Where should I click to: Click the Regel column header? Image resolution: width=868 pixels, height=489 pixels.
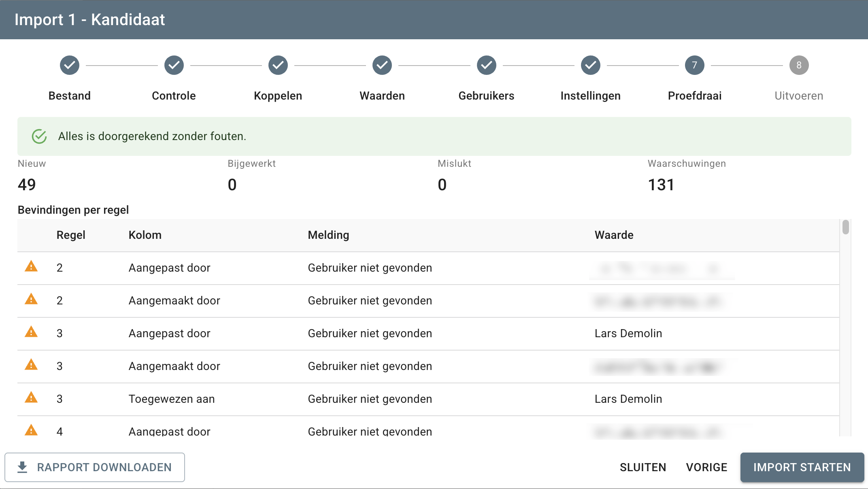tap(71, 235)
